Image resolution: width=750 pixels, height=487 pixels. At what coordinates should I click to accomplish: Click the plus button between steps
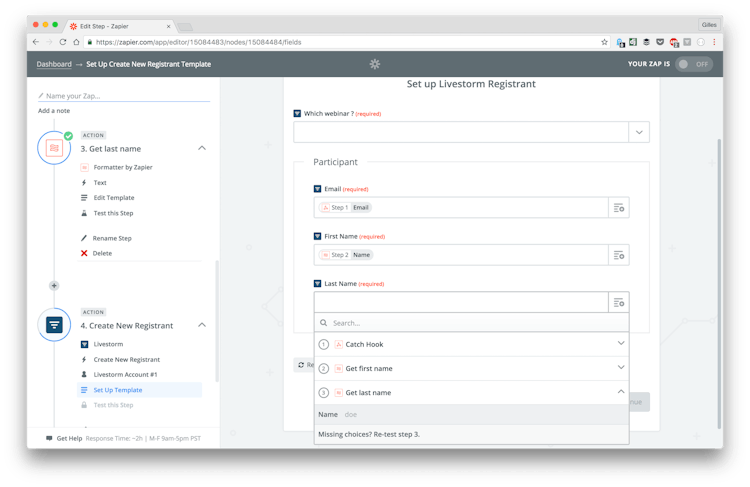54,285
